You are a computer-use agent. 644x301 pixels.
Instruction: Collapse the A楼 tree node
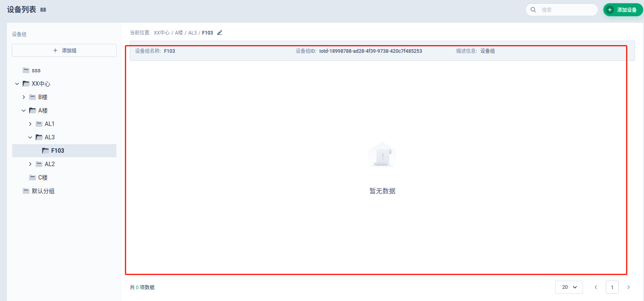pyautogui.click(x=24, y=110)
